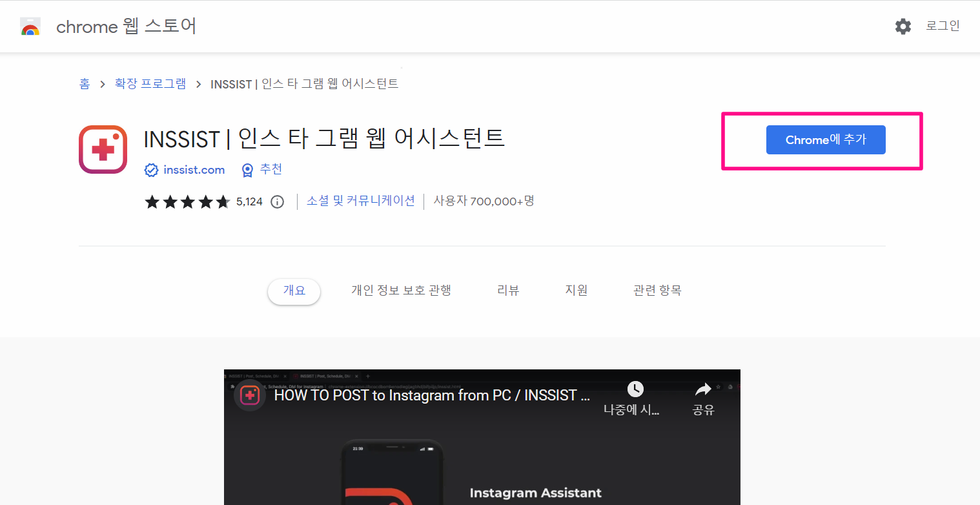Click the 공유 share arrow icon
The height and width of the screenshot is (505, 980).
click(x=702, y=389)
